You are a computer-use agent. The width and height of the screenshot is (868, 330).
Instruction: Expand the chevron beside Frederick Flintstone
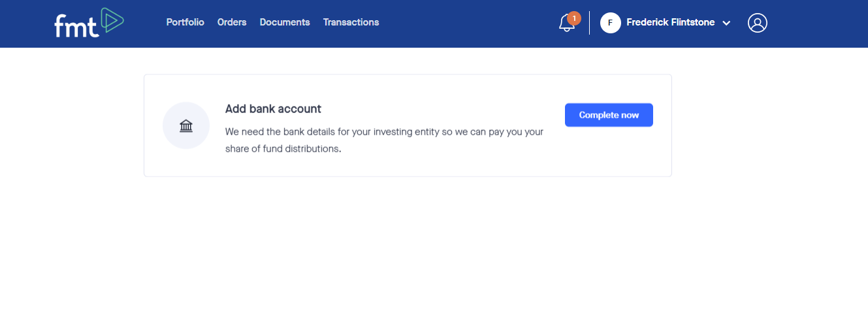click(x=726, y=24)
